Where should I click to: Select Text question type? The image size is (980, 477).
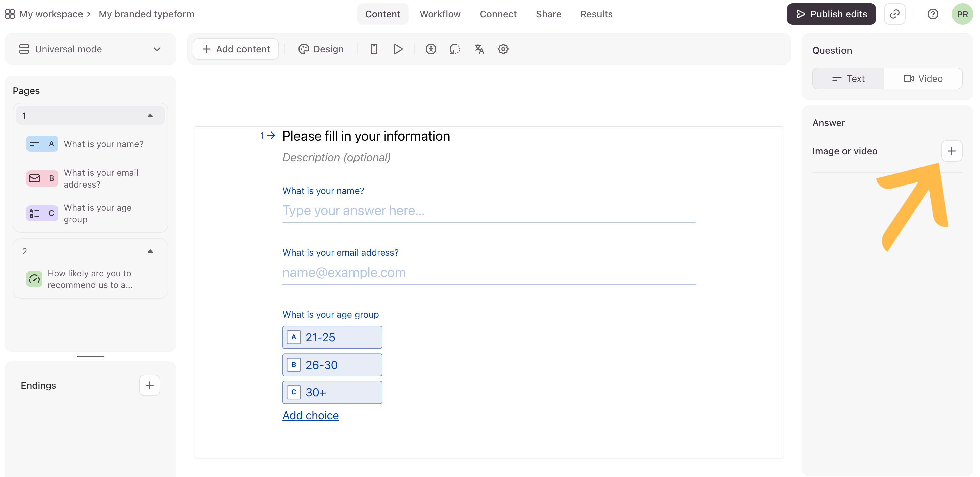point(849,78)
